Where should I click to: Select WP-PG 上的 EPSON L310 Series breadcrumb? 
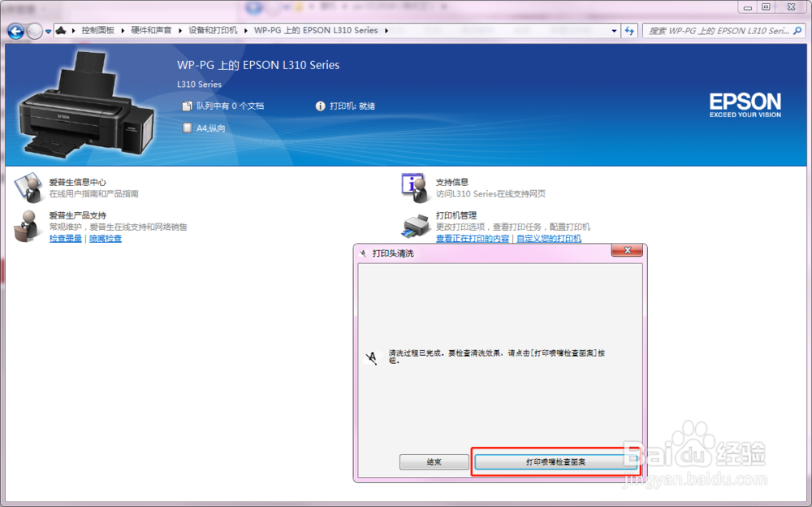coord(315,31)
